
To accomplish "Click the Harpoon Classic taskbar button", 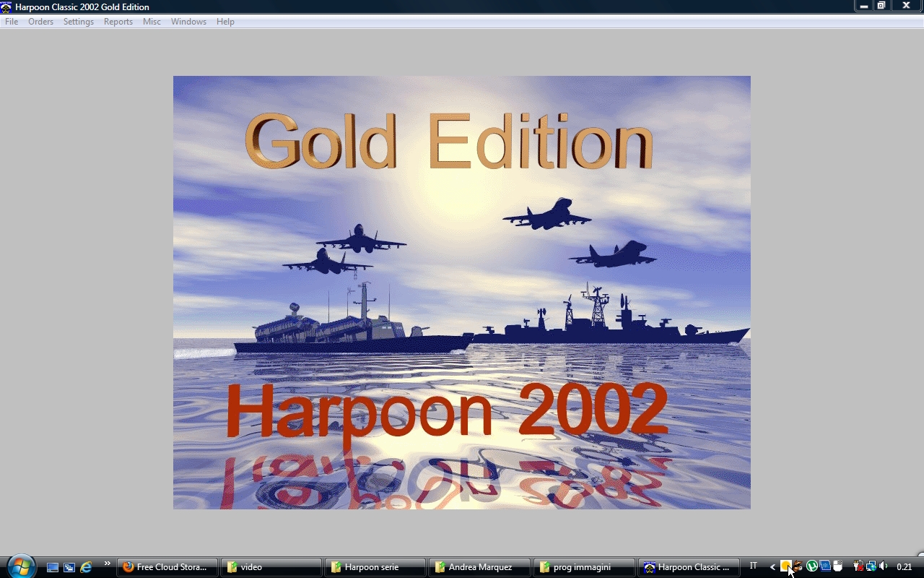I will 689,567.
